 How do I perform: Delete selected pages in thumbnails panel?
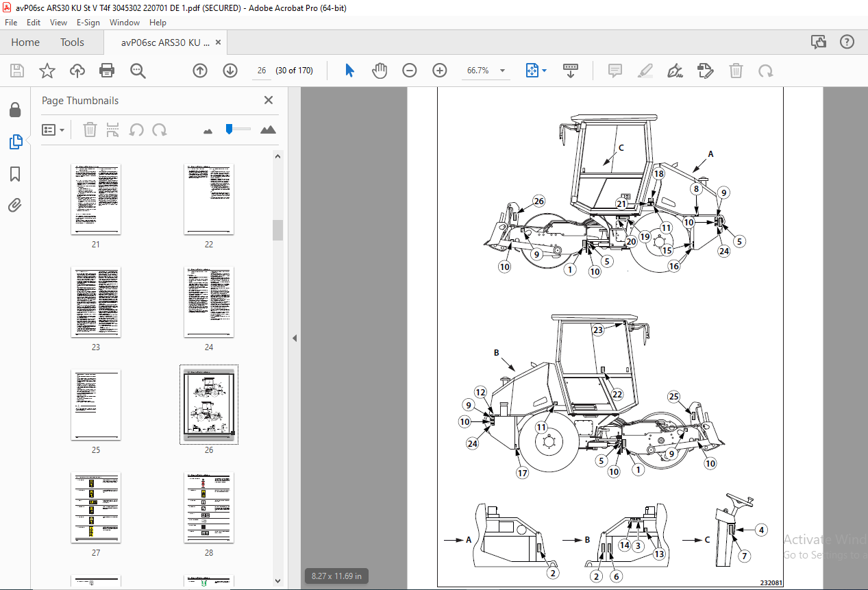click(90, 130)
